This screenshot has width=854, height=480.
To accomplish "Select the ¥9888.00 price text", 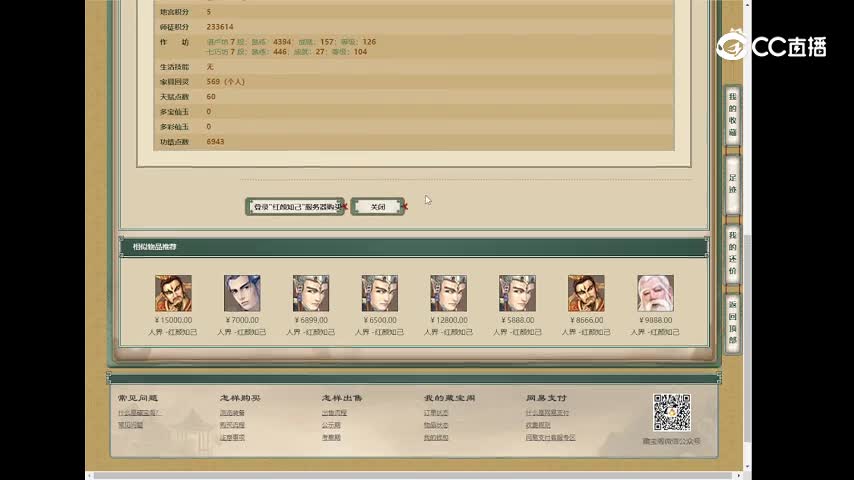I will [655, 320].
